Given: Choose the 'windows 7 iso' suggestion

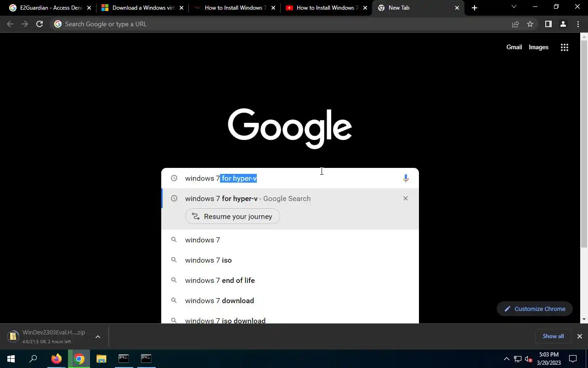Looking at the screenshot, I should (x=290, y=260).
